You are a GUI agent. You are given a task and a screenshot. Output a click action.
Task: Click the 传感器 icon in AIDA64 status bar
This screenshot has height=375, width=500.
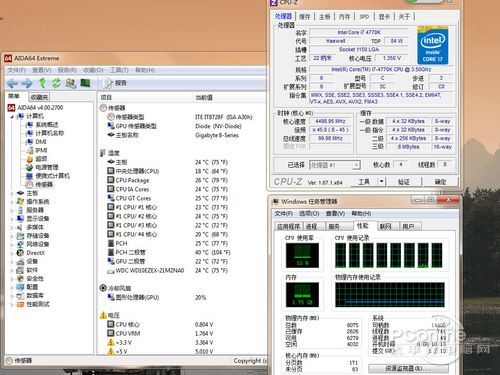(x=9, y=360)
